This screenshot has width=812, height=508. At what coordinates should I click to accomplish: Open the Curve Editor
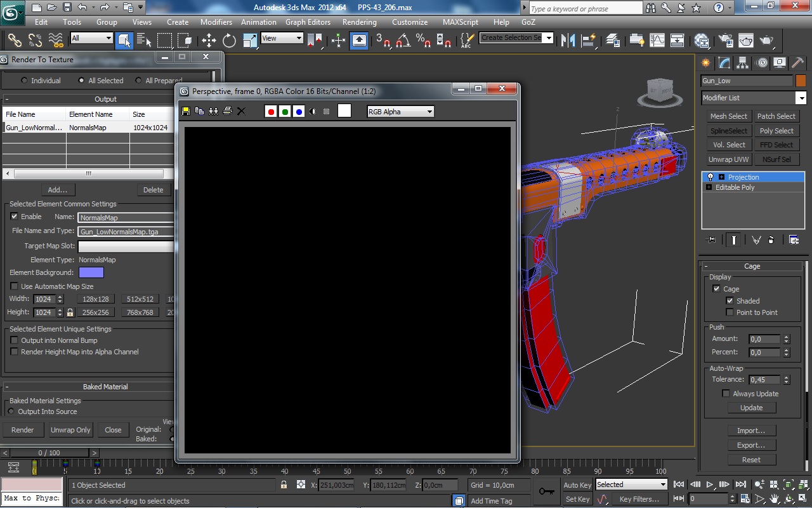tap(657, 41)
